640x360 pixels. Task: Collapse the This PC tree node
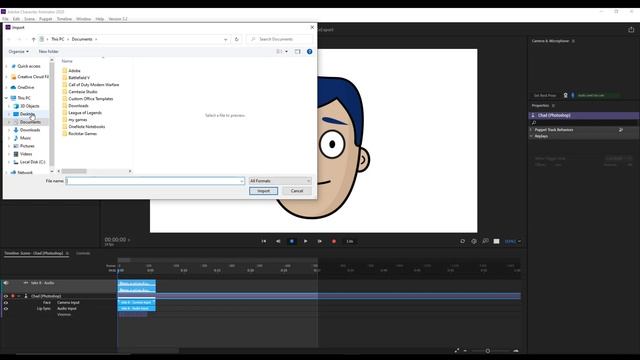[7, 98]
